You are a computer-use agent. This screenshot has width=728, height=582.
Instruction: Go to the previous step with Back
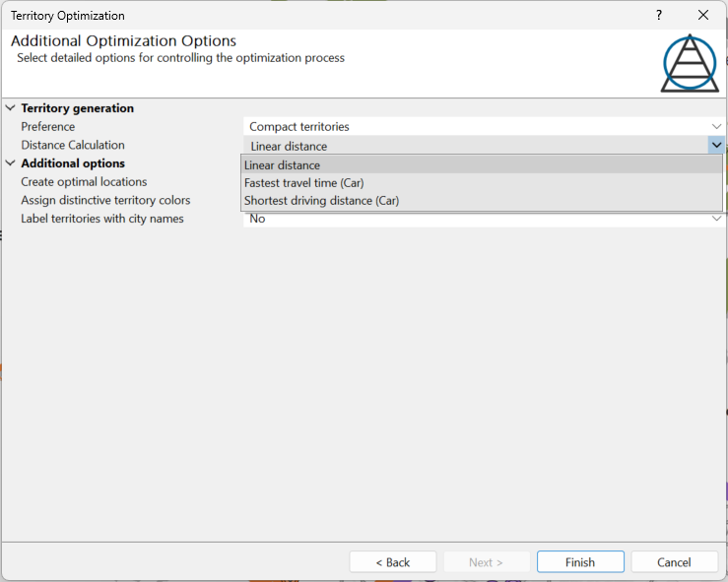(393, 562)
